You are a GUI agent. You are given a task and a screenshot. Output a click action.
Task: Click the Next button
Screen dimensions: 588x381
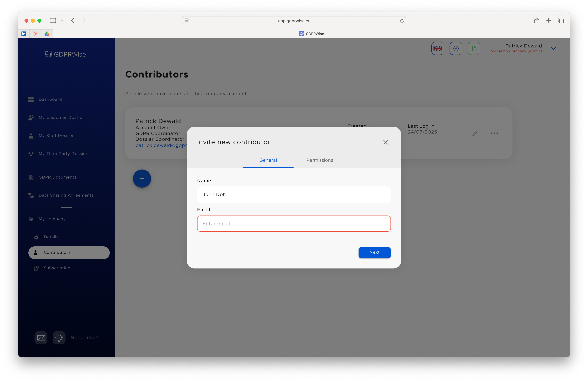[374, 252]
